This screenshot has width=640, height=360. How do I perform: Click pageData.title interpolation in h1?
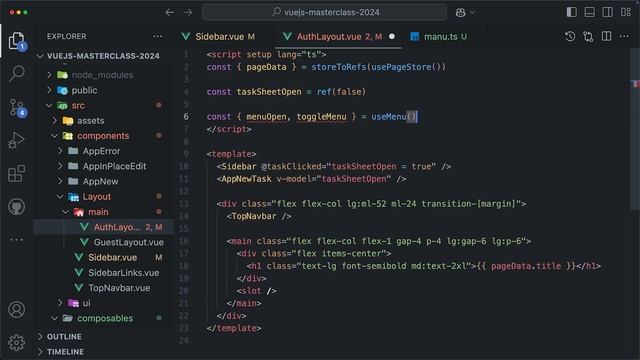click(x=526, y=266)
